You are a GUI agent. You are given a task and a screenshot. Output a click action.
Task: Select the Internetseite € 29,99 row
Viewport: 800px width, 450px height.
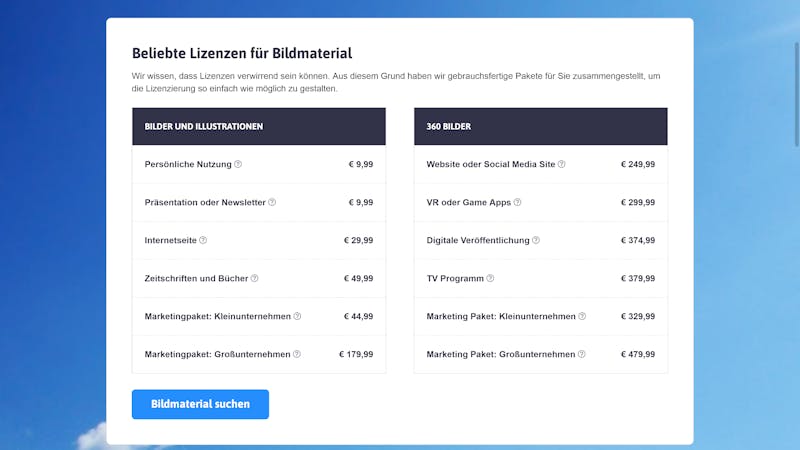pyautogui.click(x=259, y=240)
